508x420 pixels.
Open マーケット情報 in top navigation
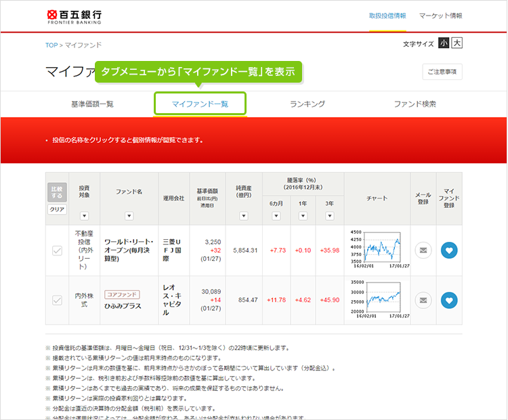[441, 16]
